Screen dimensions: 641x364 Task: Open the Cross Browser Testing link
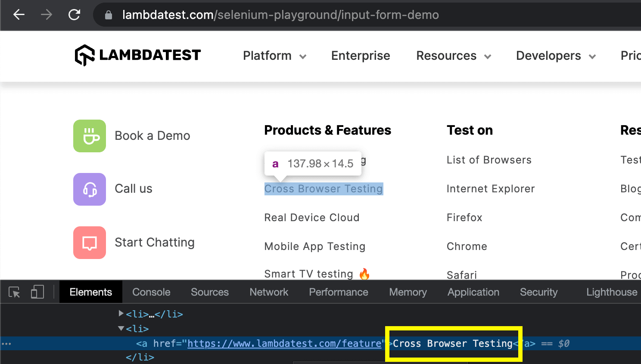tap(324, 188)
